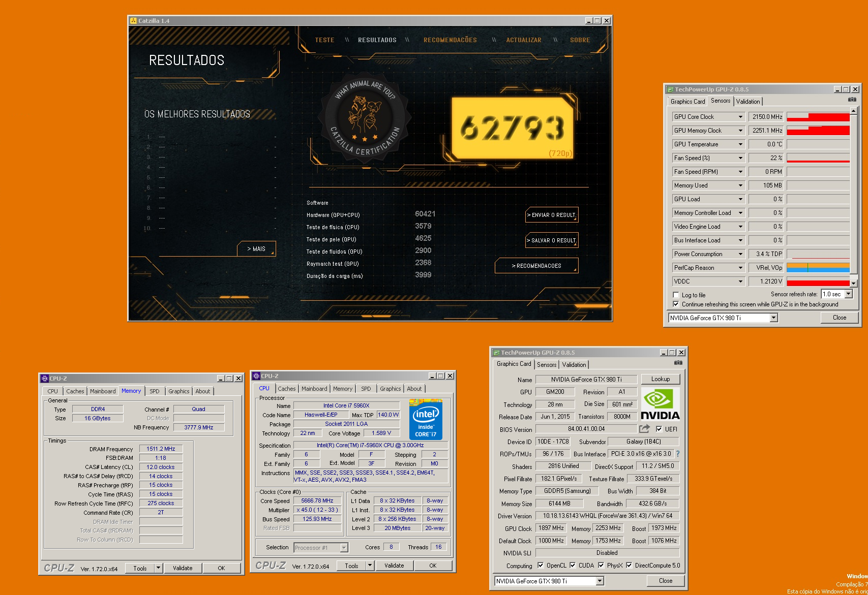Image resolution: width=868 pixels, height=595 pixels.
Task: Open Graphics Card tab in GPU-Z Sensors window
Action: 687,102
